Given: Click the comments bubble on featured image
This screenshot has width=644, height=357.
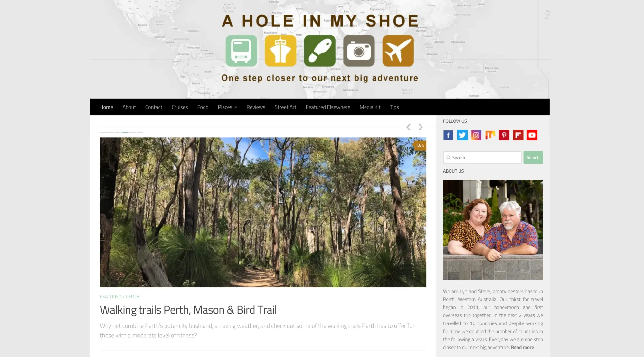Looking at the screenshot, I should tap(420, 146).
